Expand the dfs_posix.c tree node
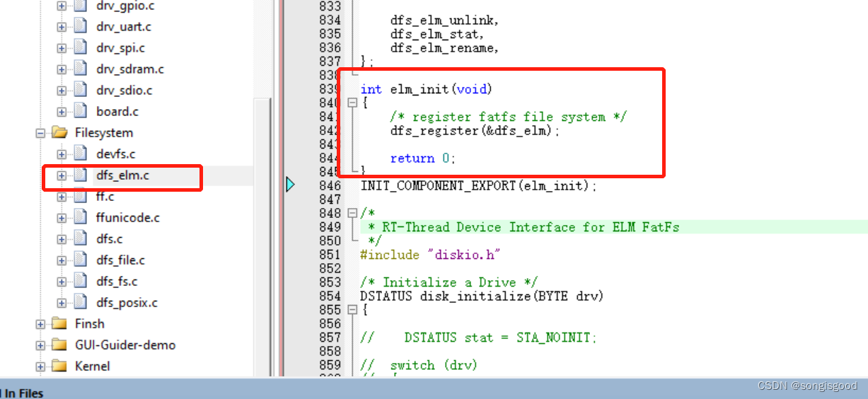This screenshot has width=868, height=399. point(62,303)
